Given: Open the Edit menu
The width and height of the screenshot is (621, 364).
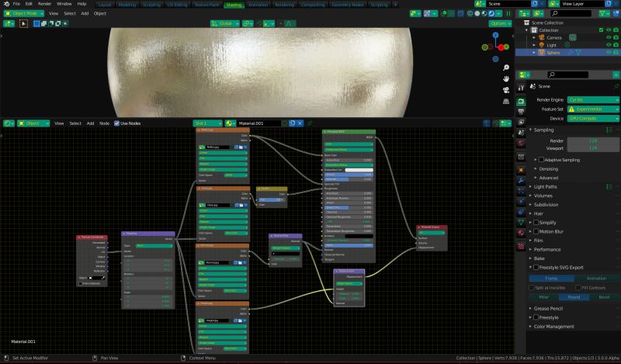Looking at the screenshot, I should (29, 4).
